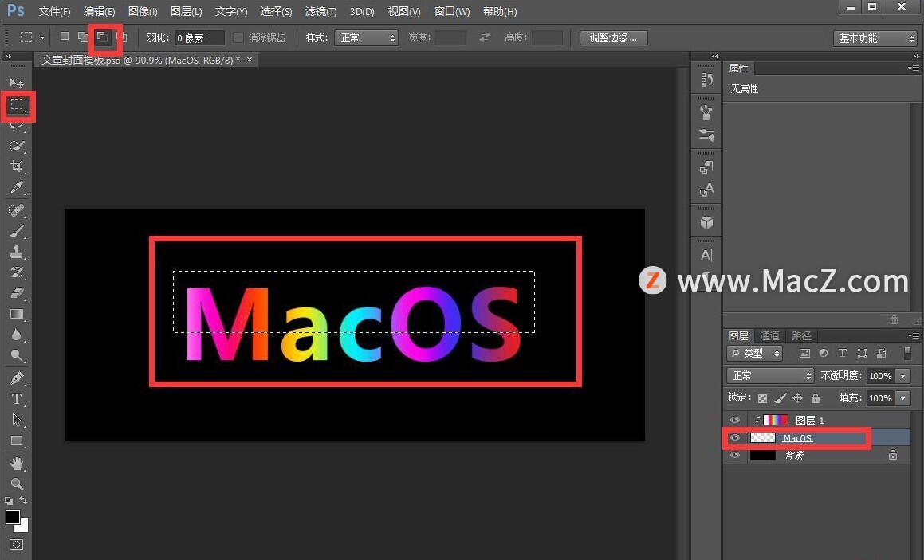Toggle Quick Mask mode
Viewport: 924px width, 560px height.
tap(17, 544)
